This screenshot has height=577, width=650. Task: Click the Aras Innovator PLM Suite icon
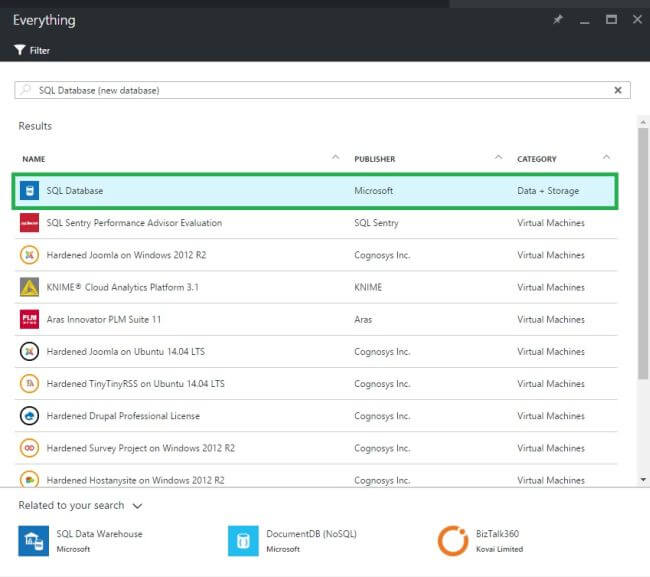[29, 319]
